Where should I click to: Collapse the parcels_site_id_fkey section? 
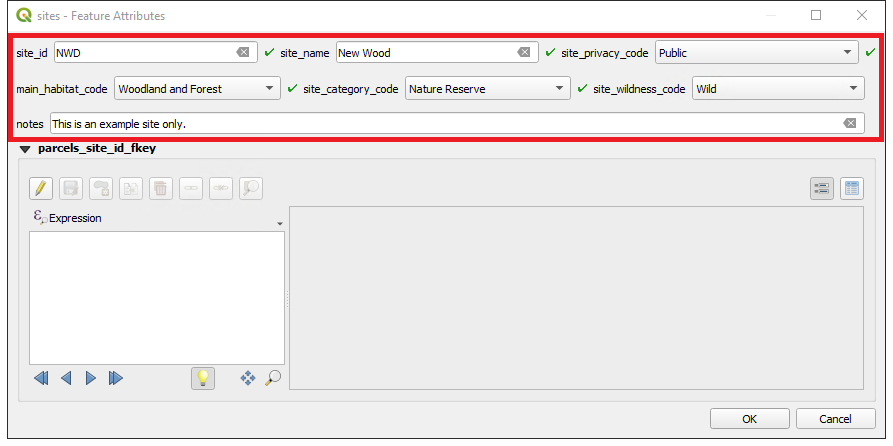pyautogui.click(x=24, y=150)
